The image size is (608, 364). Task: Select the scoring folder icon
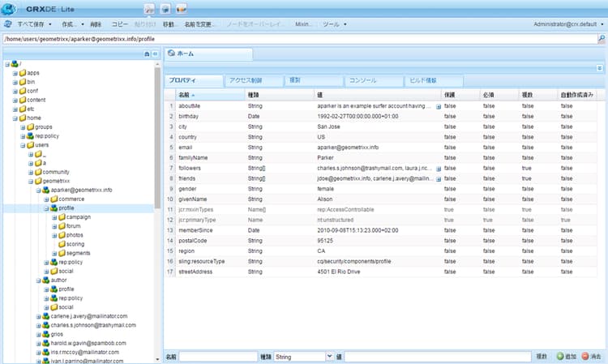62,244
